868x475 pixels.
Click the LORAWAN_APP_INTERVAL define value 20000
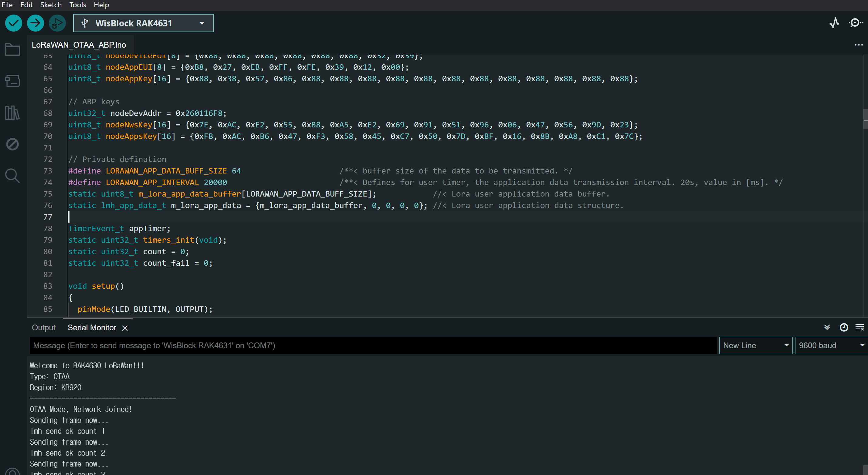[215, 182]
